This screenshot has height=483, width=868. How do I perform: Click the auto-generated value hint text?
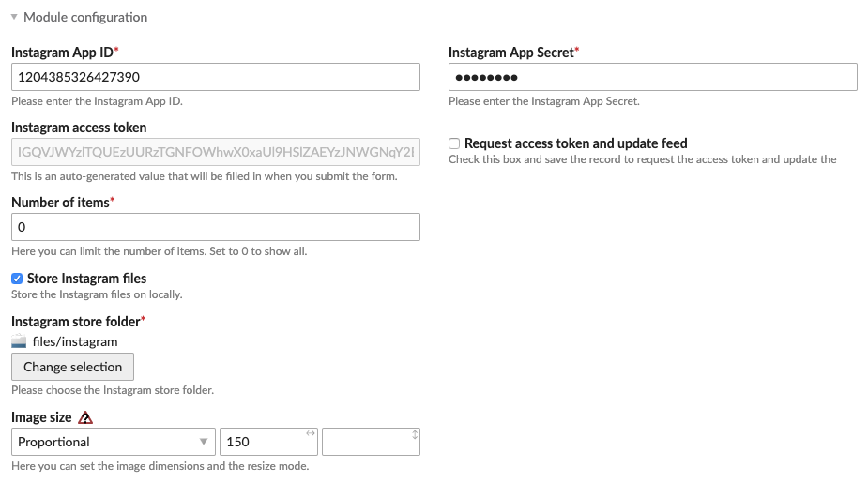[205, 176]
